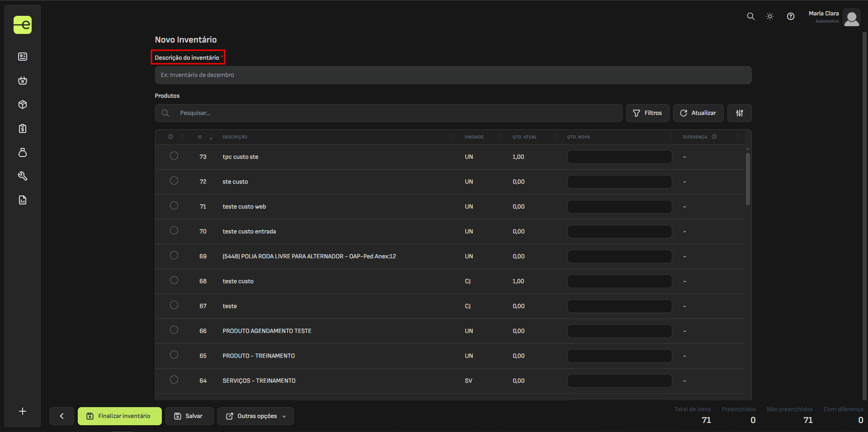This screenshot has width=868, height=432.
Task: Open the products box icon in sidebar
Action: [x=23, y=104]
